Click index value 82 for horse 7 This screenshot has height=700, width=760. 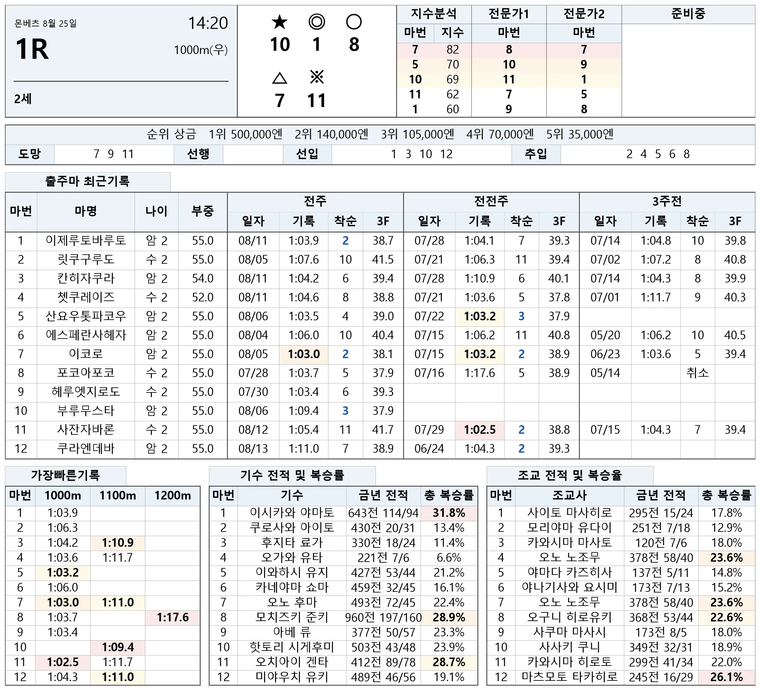coord(452,50)
